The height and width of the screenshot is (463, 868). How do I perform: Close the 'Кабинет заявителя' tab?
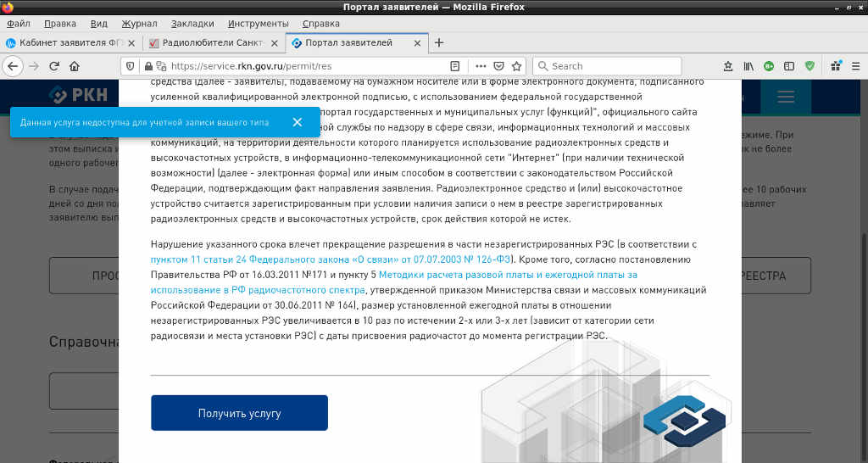pos(131,42)
